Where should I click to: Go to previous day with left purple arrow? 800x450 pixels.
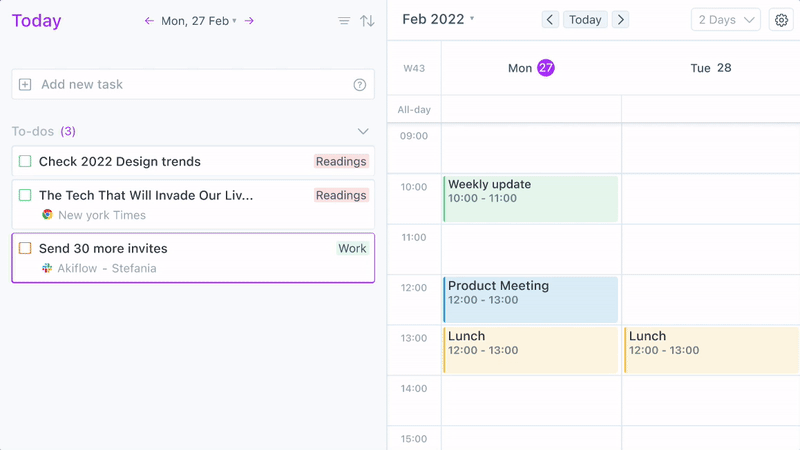click(x=149, y=21)
